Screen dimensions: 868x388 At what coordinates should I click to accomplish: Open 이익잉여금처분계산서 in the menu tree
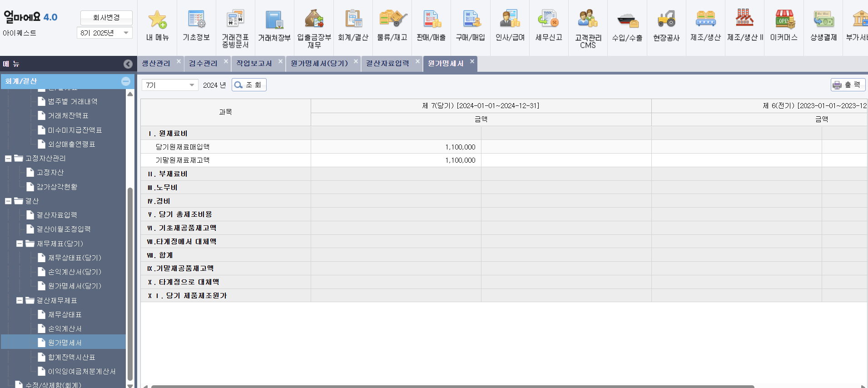point(82,371)
